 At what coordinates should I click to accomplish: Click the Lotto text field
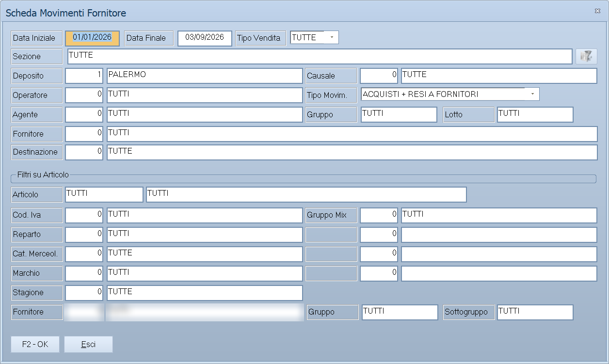[x=535, y=114]
